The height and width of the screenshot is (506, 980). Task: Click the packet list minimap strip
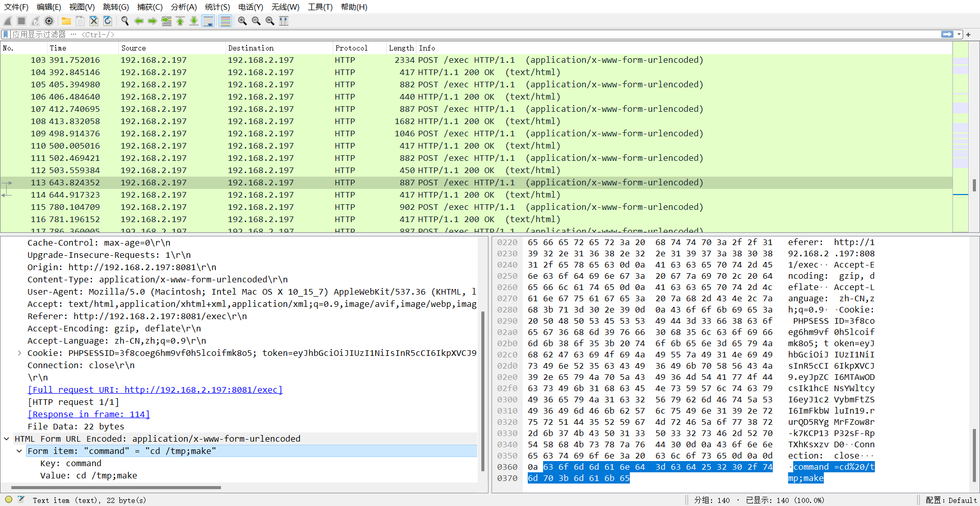coord(961,136)
